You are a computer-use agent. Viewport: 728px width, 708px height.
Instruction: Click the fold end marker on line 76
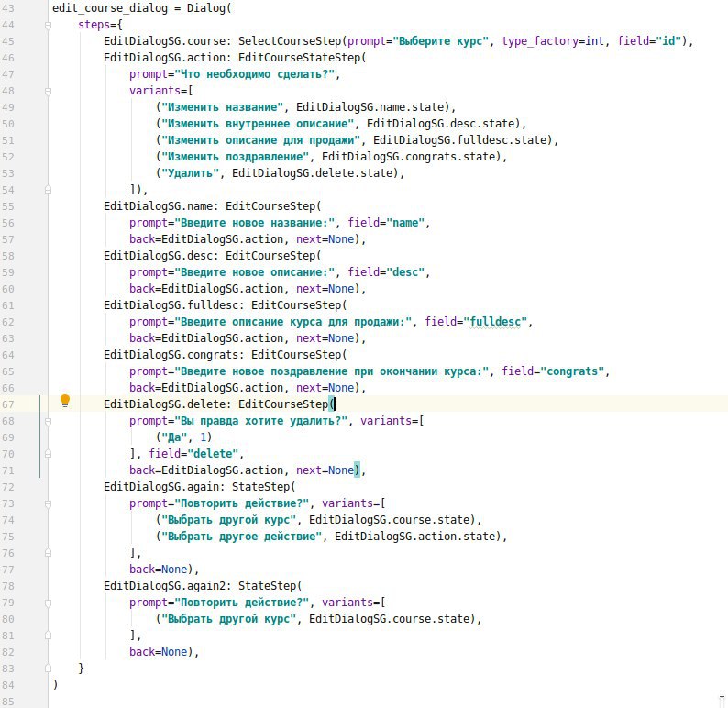tap(48, 553)
